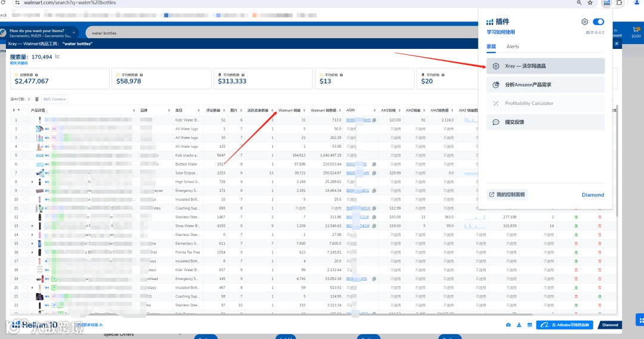Open extension settings gear in popup header
The width and height of the screenshot is (644, 339).
pyautogui.click(x=584, y=22)
